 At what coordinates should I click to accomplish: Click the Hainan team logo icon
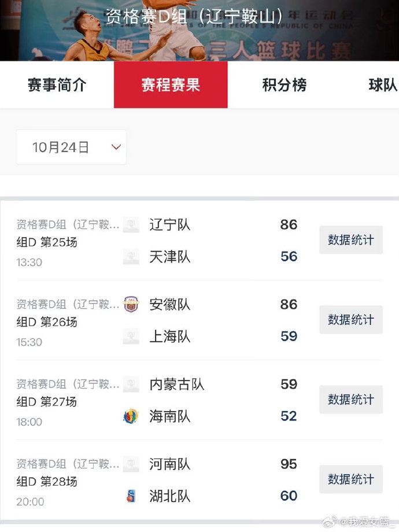click(x=131, y=416)
